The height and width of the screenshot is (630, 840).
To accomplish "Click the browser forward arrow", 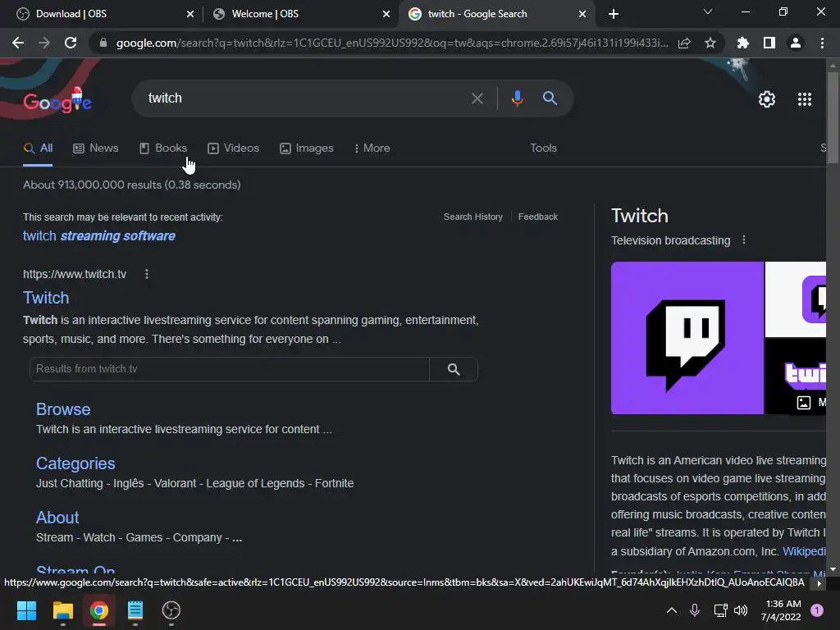I will click(x=44, y=43).
